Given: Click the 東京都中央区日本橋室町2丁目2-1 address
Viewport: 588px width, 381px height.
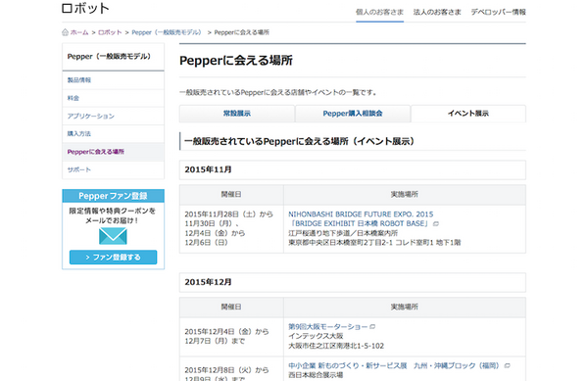Looking at the screenshot, I should tap(374, 243).
